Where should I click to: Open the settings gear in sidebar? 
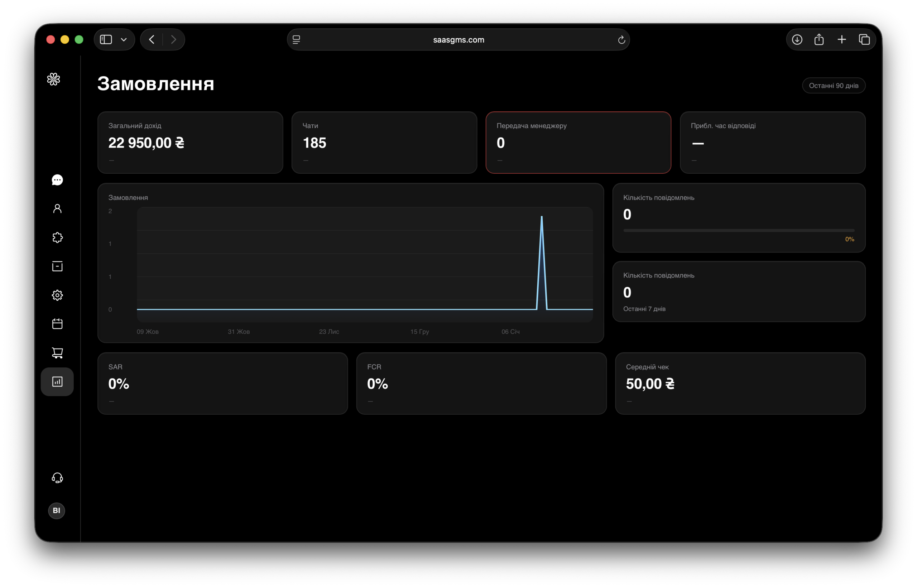click(x=57, y=295)
